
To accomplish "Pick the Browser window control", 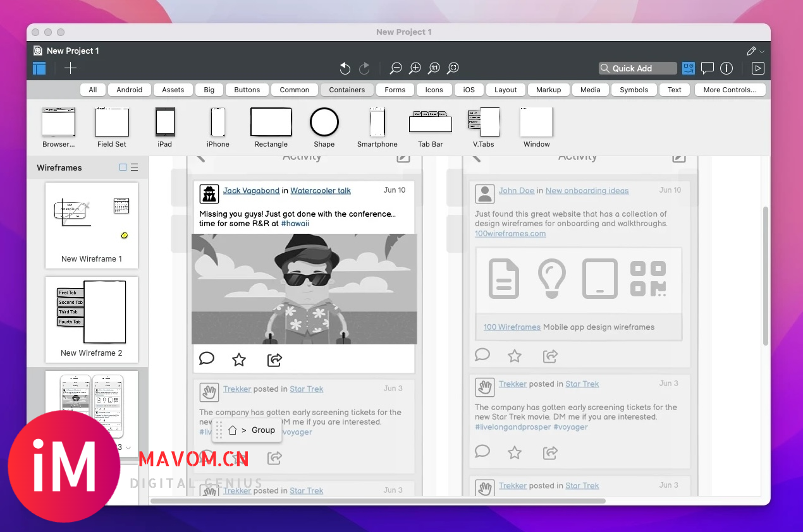I will click(59, 128).
